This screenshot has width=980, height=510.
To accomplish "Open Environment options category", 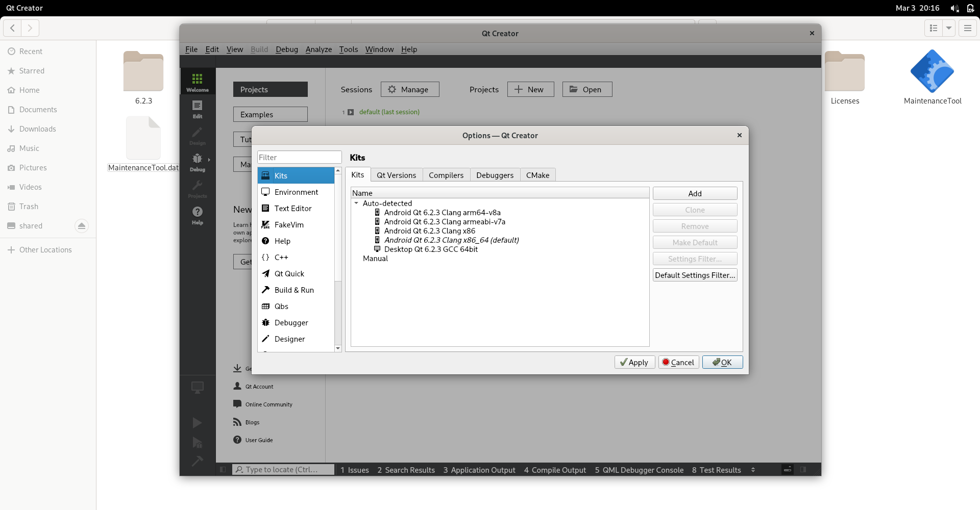I will tap(296, 192).
